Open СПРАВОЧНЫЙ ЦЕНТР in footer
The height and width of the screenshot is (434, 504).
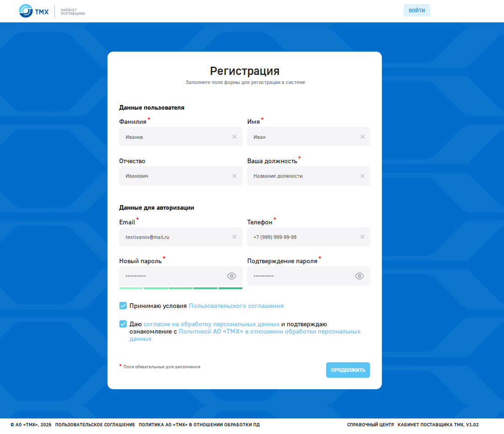click(x=370, y=425)
